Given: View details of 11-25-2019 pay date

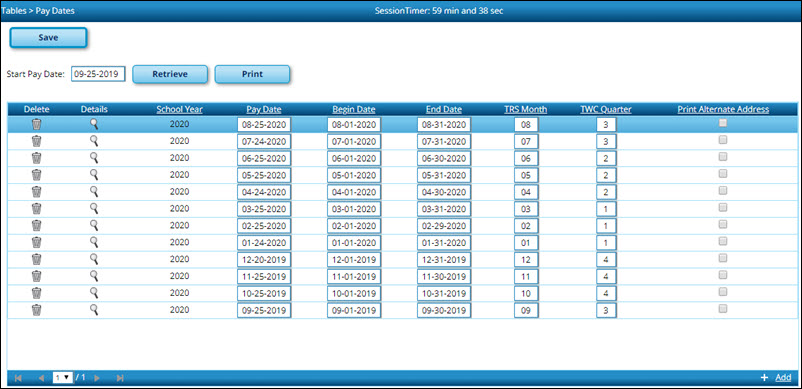Looking at the screenshot, I should pyautogui.click(x=94, y=276).
